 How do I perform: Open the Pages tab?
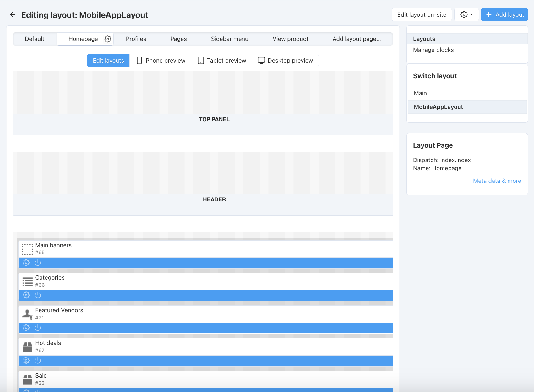[x=178, y=39]
